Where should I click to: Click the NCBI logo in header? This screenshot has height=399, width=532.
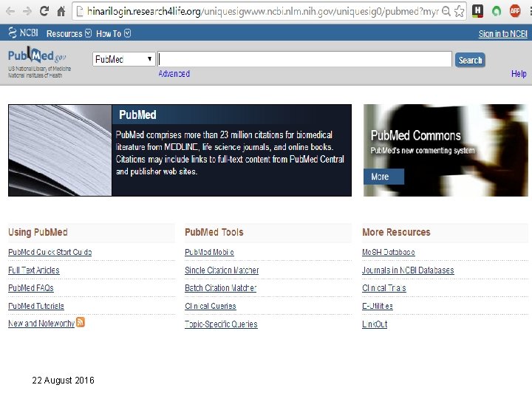click(x=23, y=33)
